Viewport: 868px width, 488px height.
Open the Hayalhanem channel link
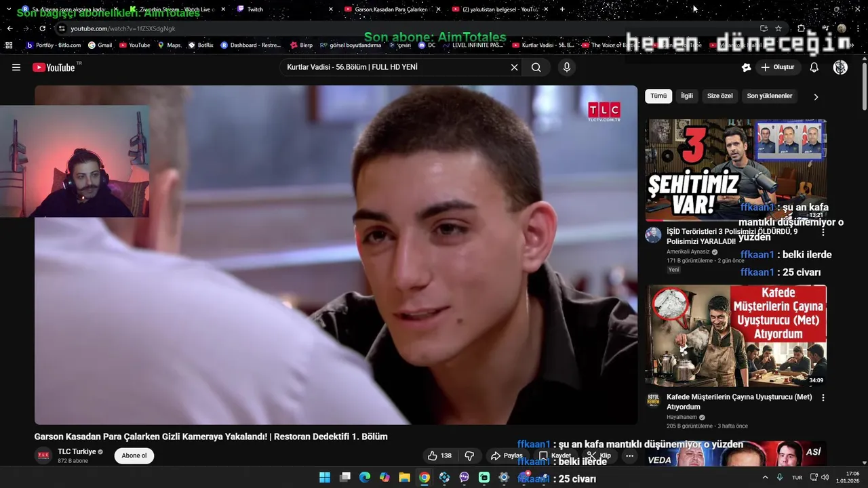681,418
